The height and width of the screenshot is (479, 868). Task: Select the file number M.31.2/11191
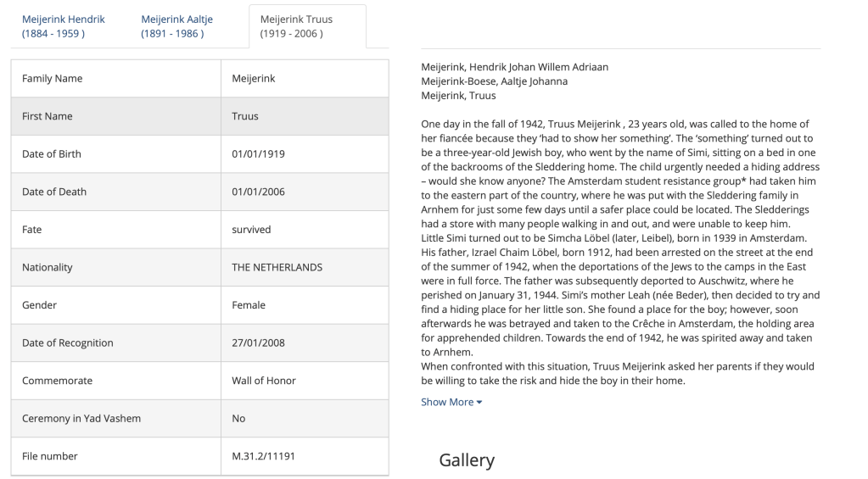pos(261,456)
